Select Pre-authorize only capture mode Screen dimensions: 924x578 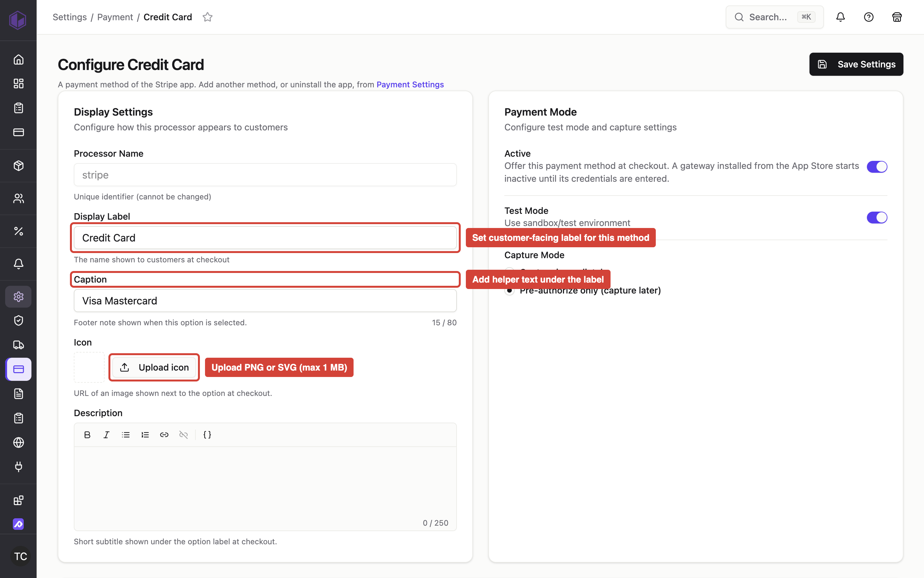tap(509, 291)
